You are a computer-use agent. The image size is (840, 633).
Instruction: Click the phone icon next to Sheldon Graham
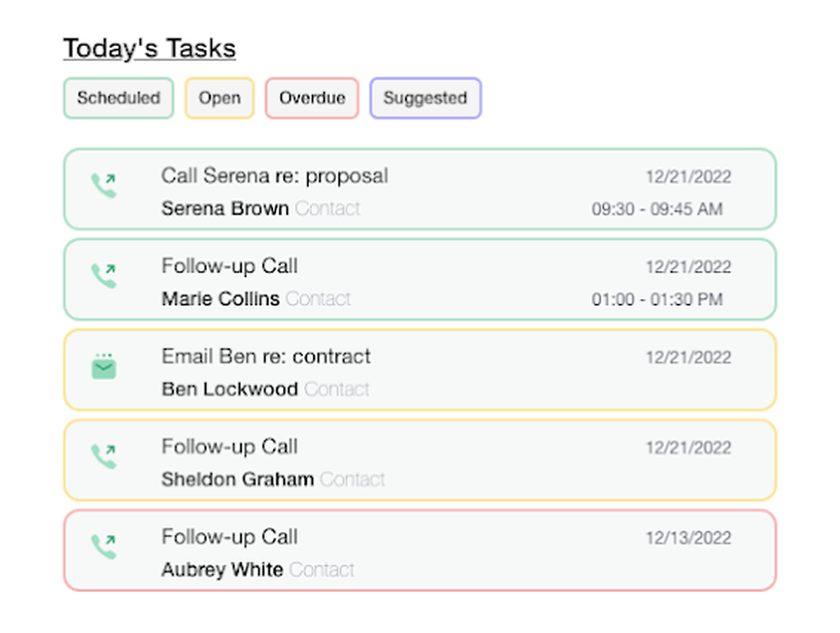pos(104,457)
